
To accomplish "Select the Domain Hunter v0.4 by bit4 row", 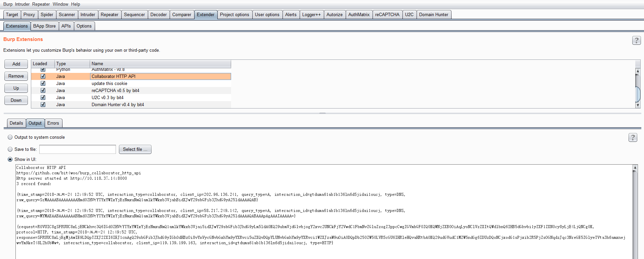I will click(131, 104).
